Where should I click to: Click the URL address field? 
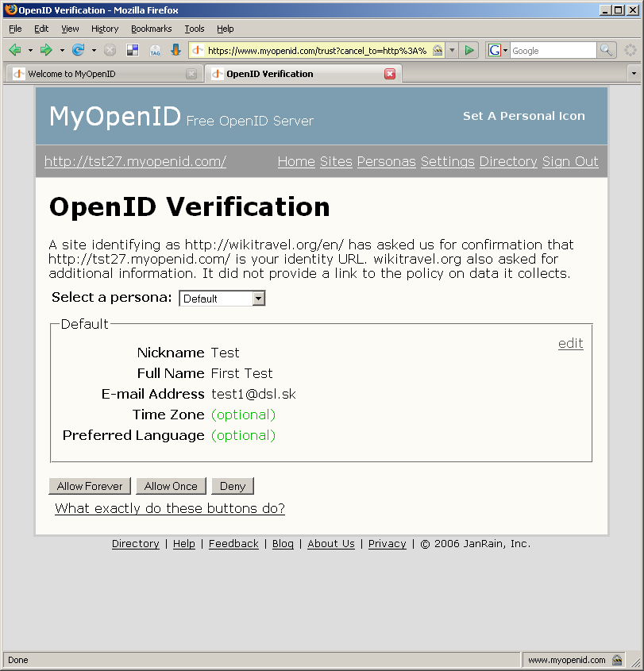tap(317, 51)
